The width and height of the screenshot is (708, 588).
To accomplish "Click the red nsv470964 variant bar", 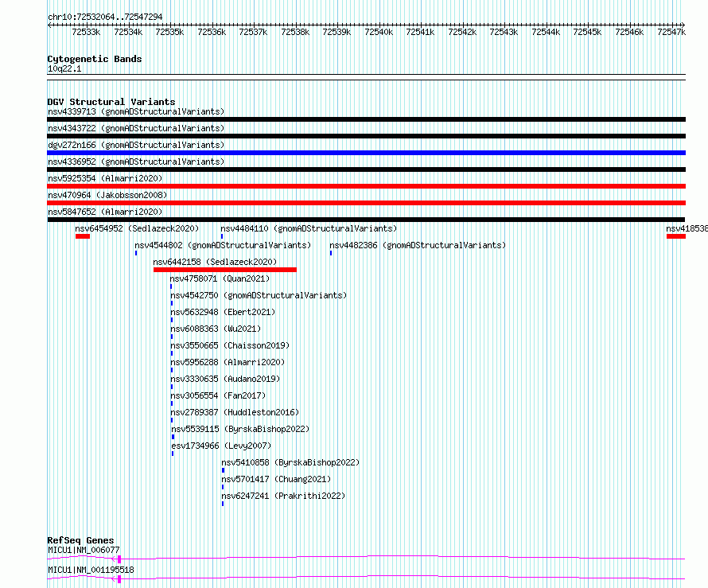I will coord(366,203).
